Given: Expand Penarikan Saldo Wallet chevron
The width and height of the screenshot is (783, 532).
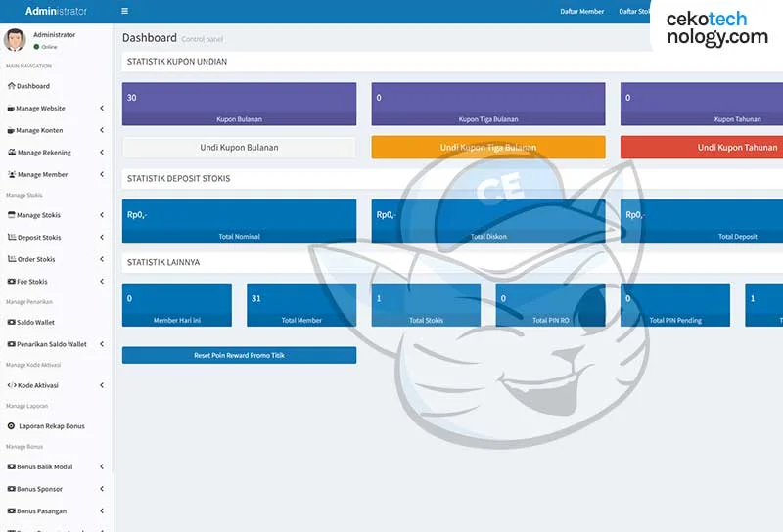Looking at the screenshot, I should (x=102, y=344).
